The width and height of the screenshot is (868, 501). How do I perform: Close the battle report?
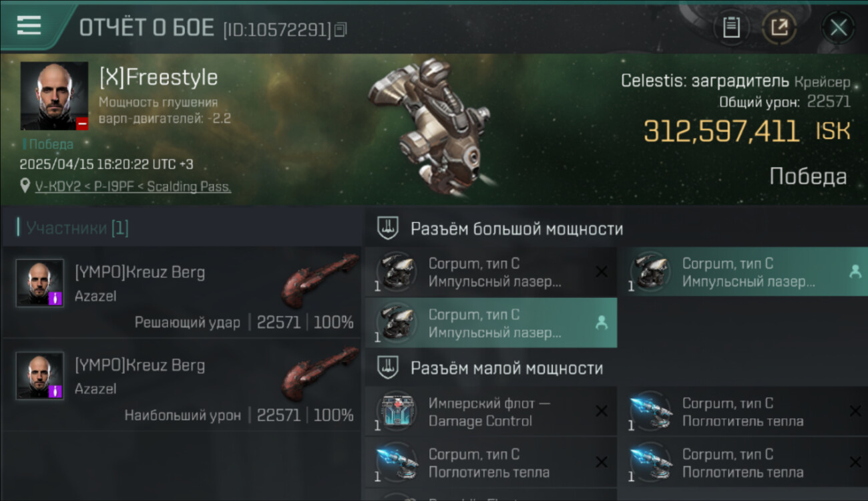pos(838,27)
